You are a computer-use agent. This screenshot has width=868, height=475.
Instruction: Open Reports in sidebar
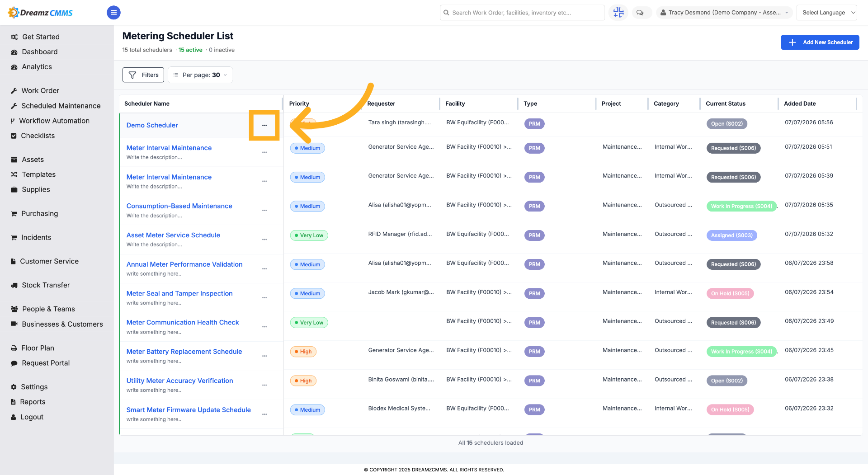point(33,402)
